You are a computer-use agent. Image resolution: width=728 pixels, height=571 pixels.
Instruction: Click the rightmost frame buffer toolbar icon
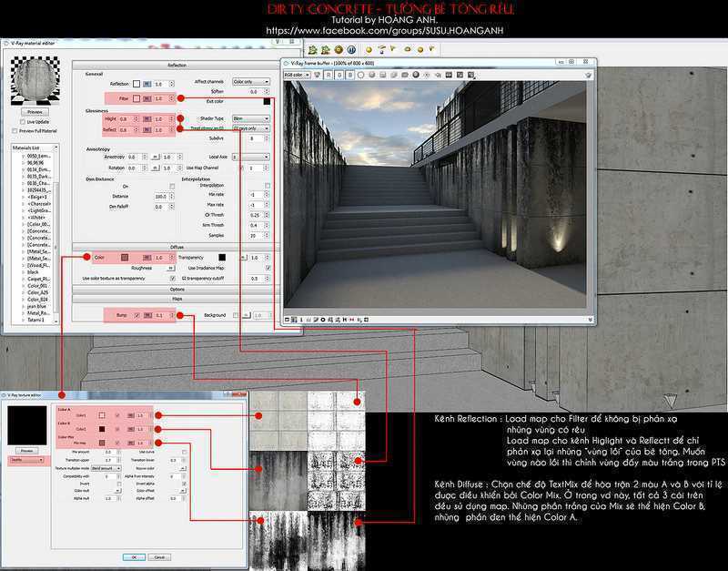coord(588,75)
